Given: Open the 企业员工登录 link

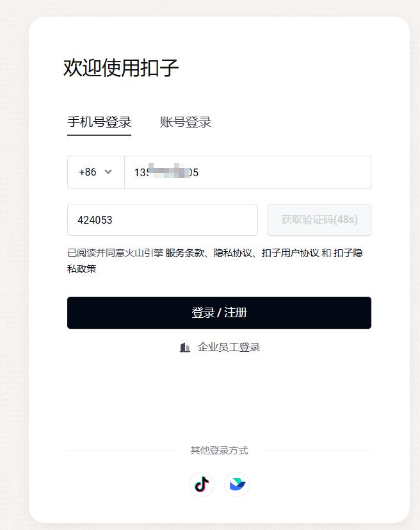Looking at the screenshot, I should 229,347.
